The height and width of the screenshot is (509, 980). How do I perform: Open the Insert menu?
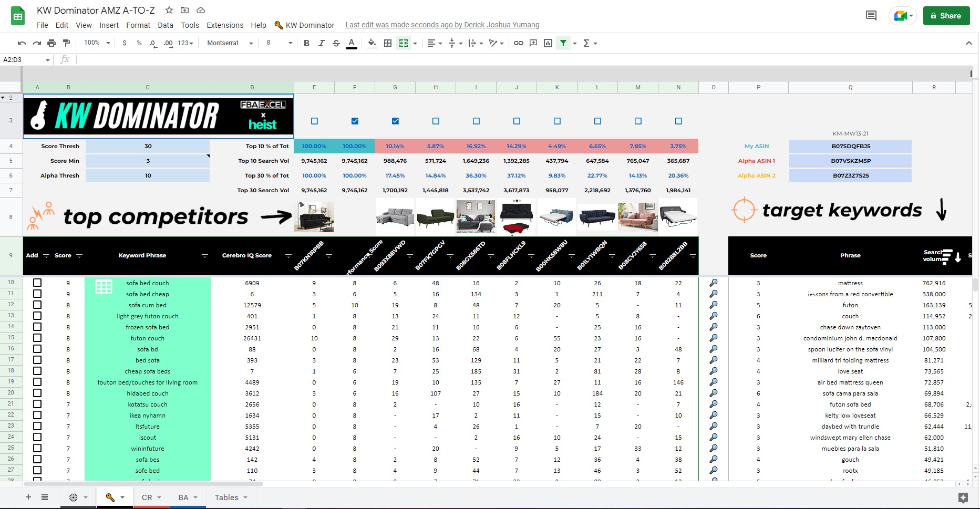click(109, 25)
